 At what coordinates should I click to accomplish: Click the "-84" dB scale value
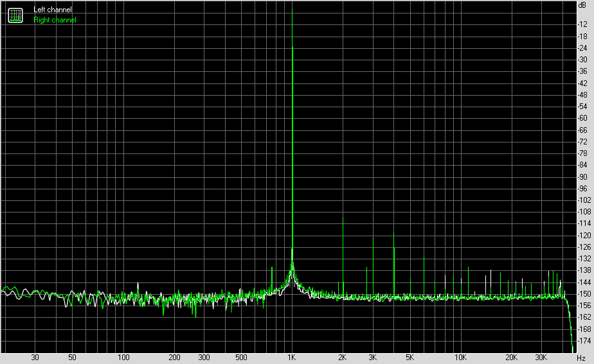click(x=582, y=165)
